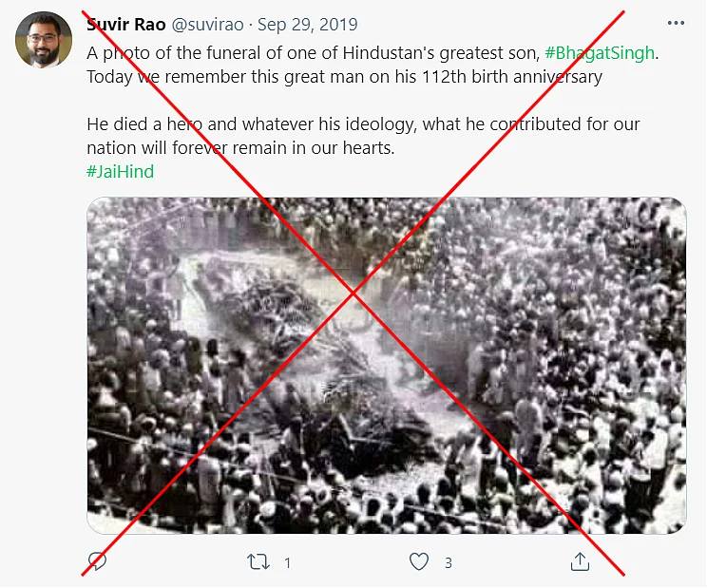Click the like count showing 3

pyautogui.click(x=449, y=562)
